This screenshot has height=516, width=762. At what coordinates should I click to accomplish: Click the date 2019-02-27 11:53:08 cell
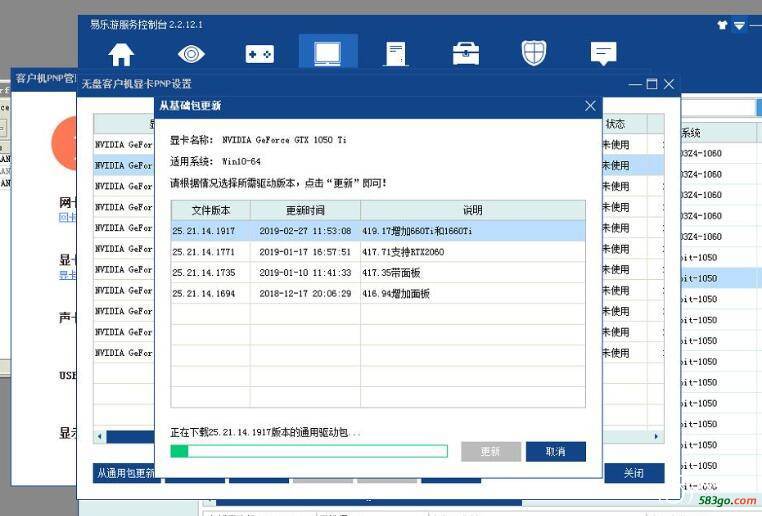coord(305,231)
